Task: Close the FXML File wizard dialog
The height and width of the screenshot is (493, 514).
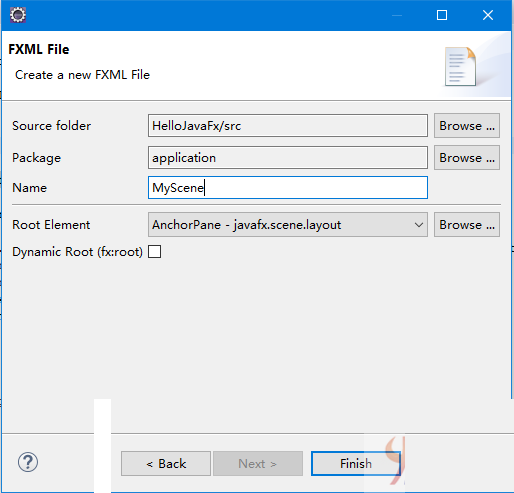Action: 488,15
